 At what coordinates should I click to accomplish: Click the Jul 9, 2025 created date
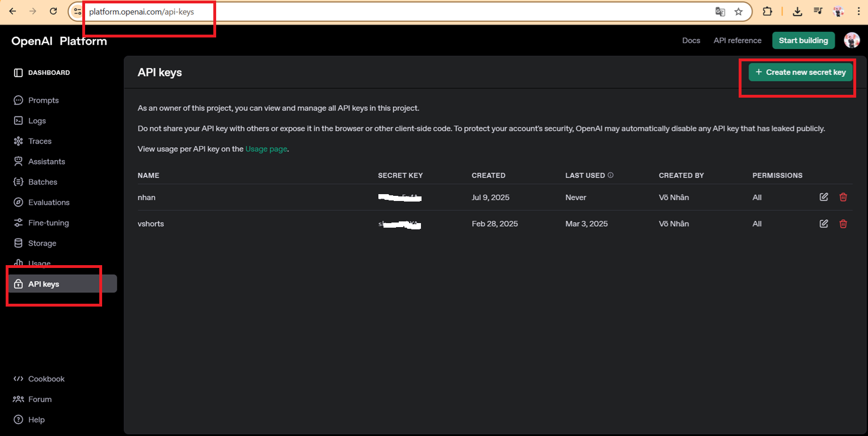(x=491, y=198)
